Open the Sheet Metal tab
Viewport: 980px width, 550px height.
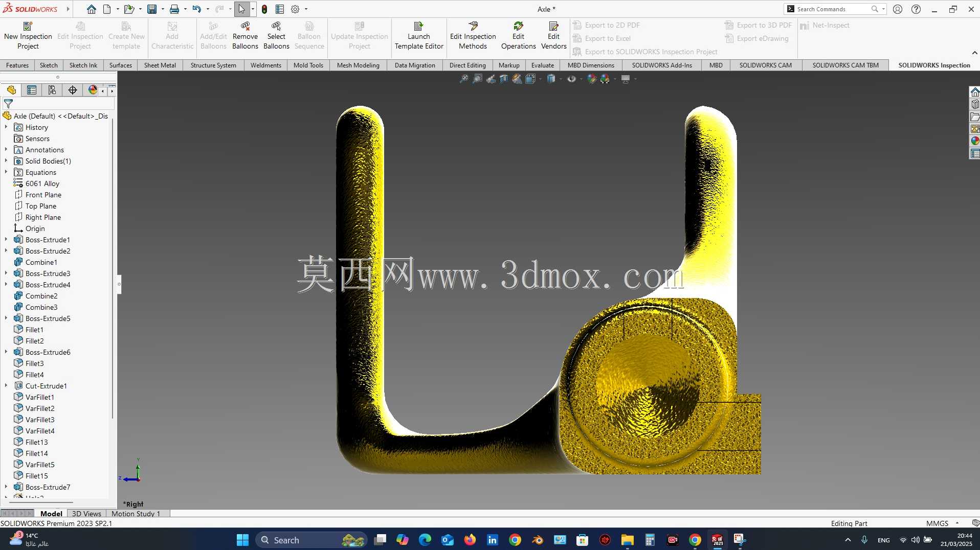pos(160,65)
